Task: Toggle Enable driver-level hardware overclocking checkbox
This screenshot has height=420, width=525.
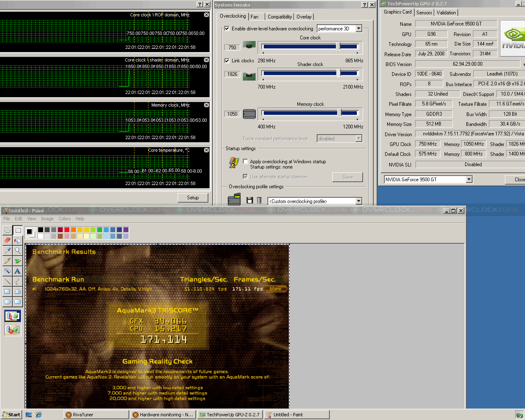Action: click(227, 29)
